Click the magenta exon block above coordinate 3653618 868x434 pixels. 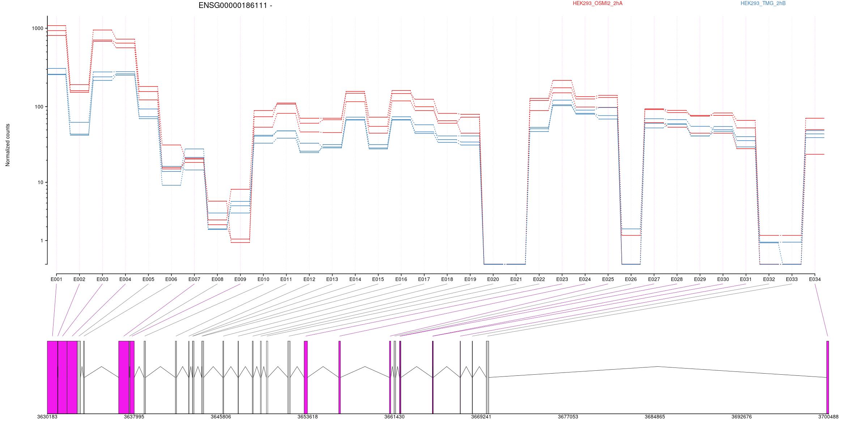coord(306,377)
